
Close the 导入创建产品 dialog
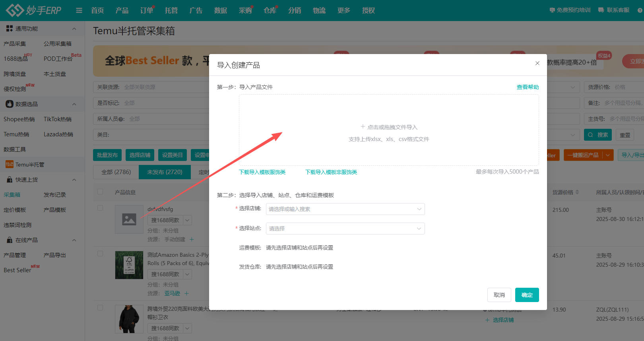[537, 63]
